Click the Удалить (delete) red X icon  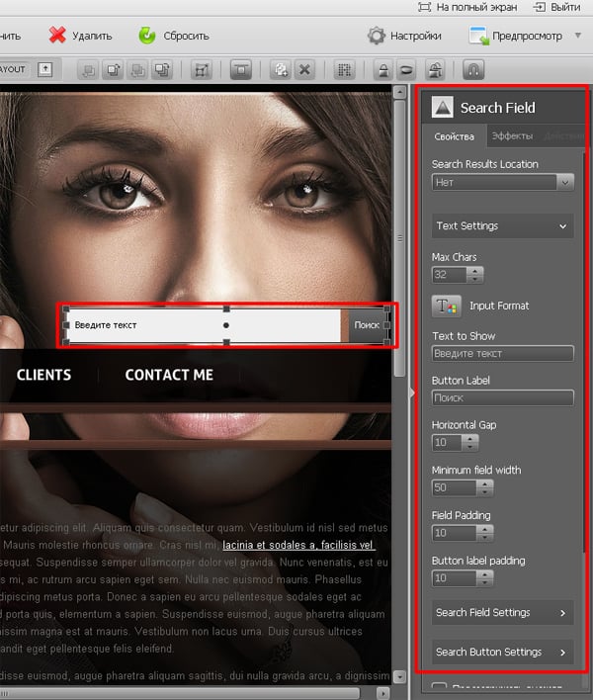[57, 36]
